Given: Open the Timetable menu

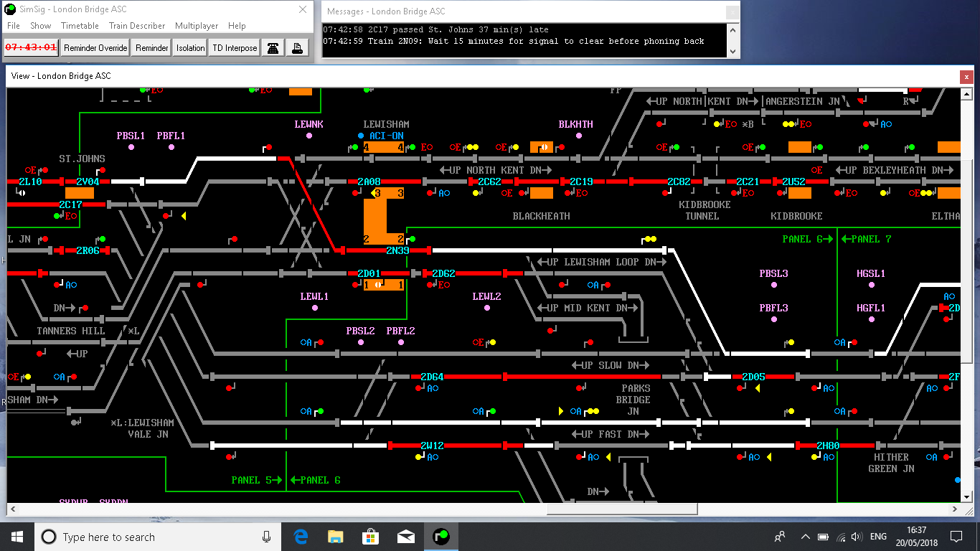Looking at the screenshot, I should [x=80, y=26].
